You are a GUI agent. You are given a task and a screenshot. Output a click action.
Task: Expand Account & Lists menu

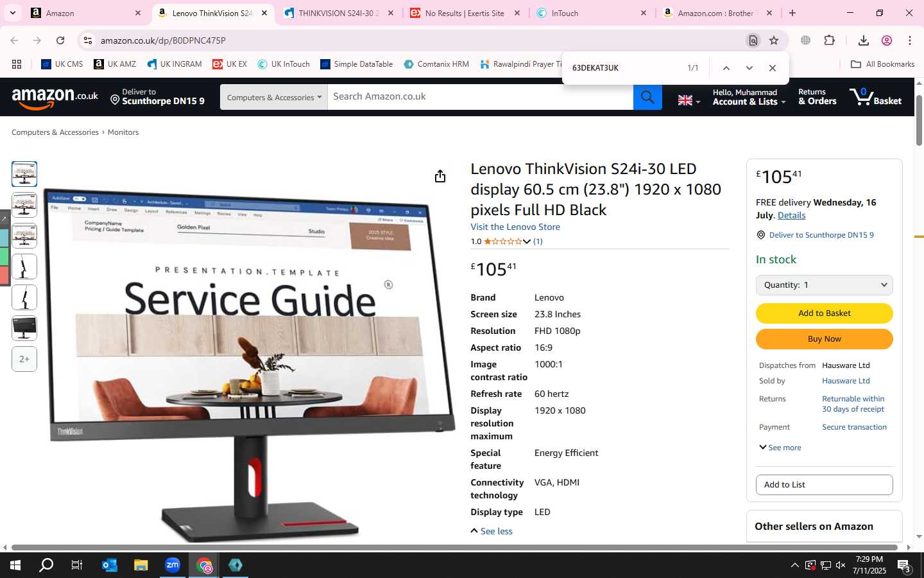pos(749,97)
